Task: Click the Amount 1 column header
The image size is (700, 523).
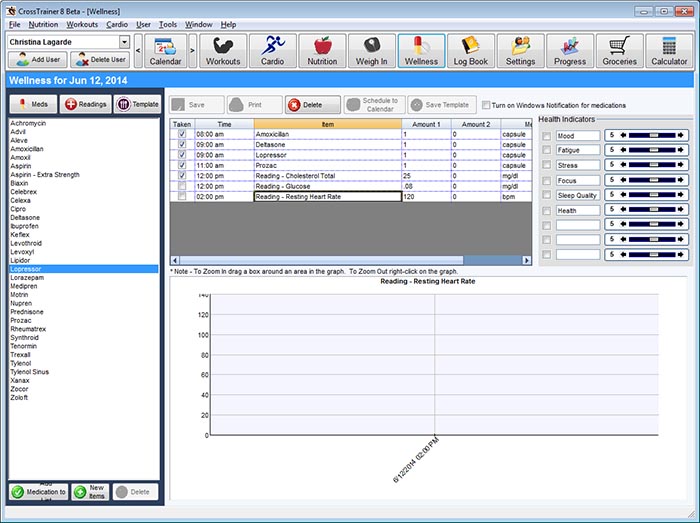Action: pos(426,124)
